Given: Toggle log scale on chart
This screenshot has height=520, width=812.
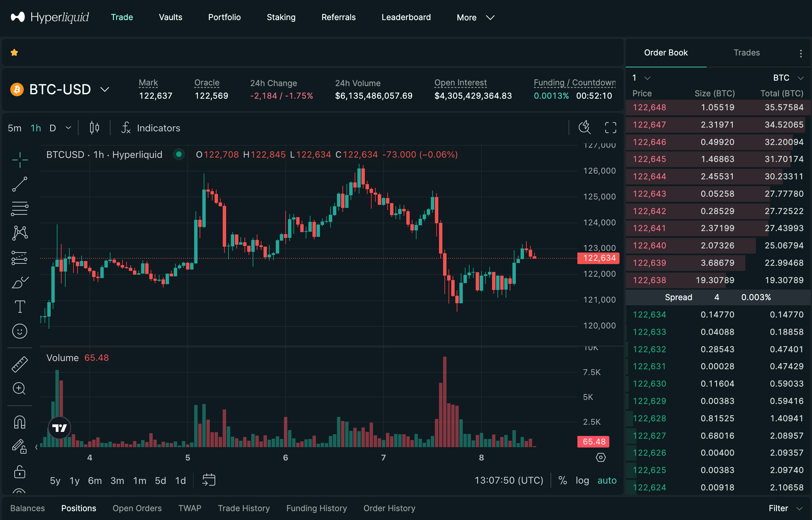Looking at the screenshot, I should pyautogui.click(x=582, y=480).
